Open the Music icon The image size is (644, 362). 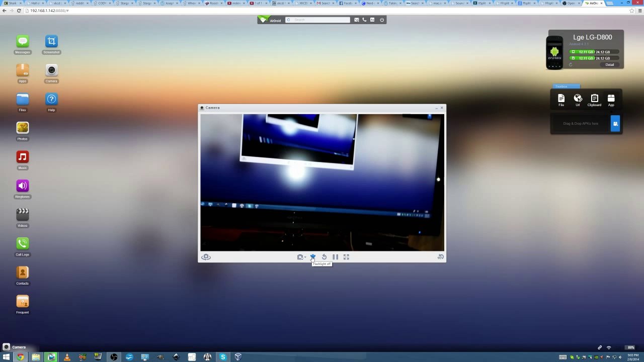[22, 157]
